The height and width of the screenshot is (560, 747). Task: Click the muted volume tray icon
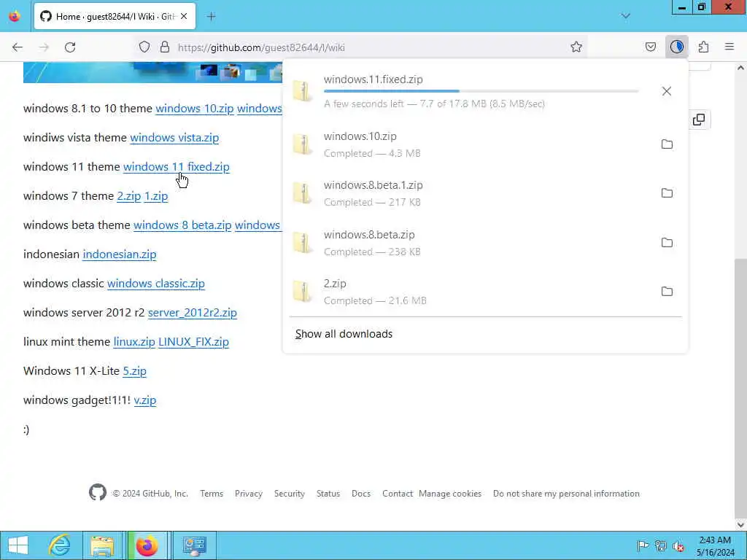click(678, 545)
